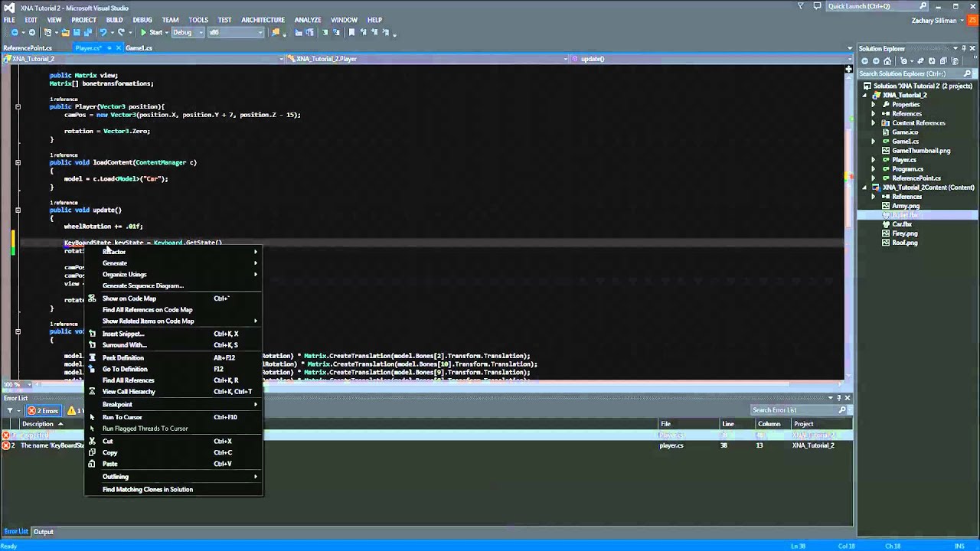Select Firey.png in Solution Explorer
980x551 pixels.
pyautogui.click(x=904, y=233)
